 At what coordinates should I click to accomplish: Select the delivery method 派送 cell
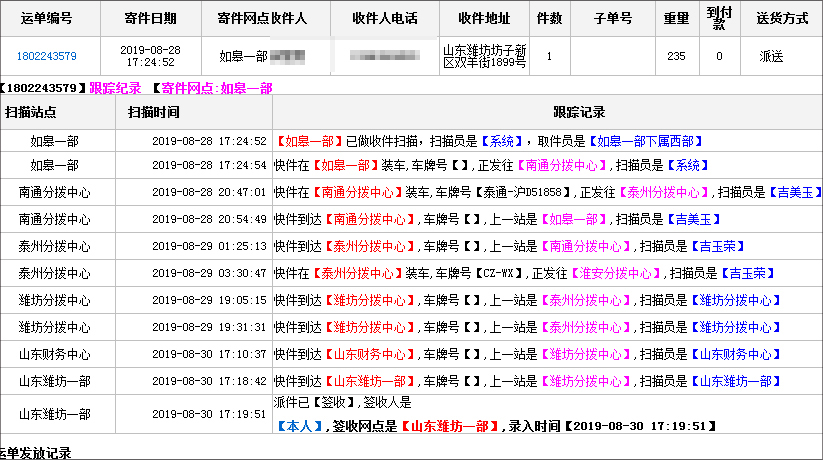(771, 56)
